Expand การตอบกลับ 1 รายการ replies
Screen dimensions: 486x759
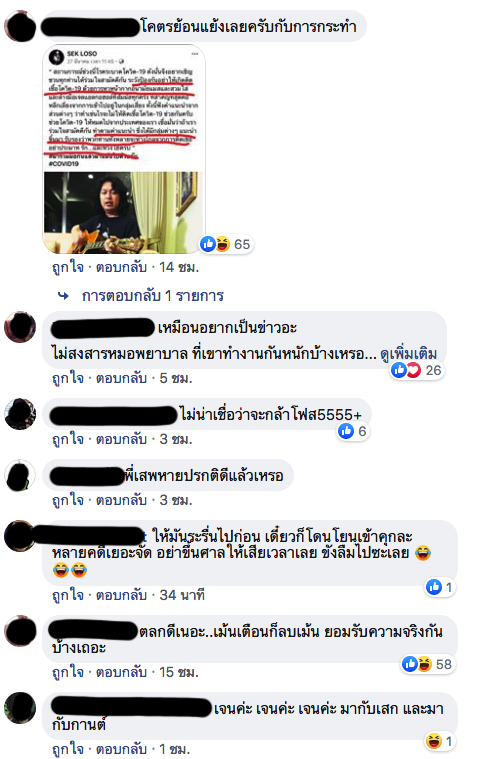click(x=152, y=295)
